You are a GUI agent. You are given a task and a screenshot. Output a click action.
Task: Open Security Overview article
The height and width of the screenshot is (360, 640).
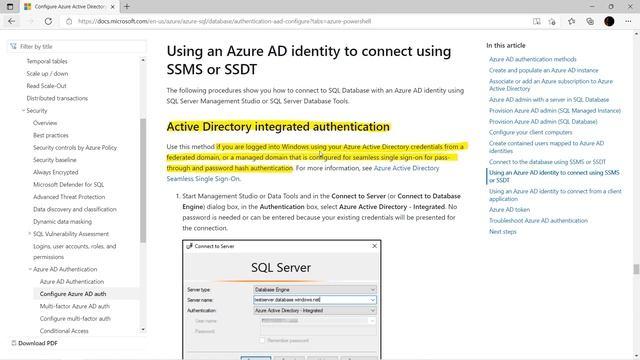[45, 123]
